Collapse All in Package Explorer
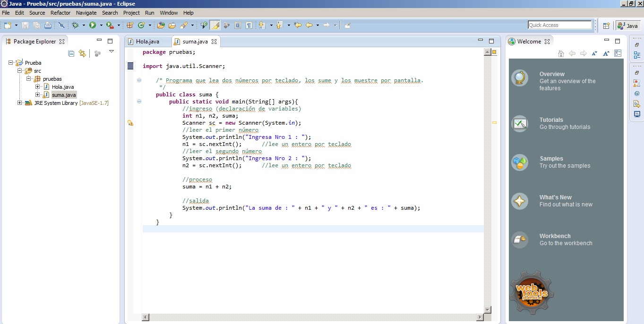 pyautogui.click(x=72, y=53)
